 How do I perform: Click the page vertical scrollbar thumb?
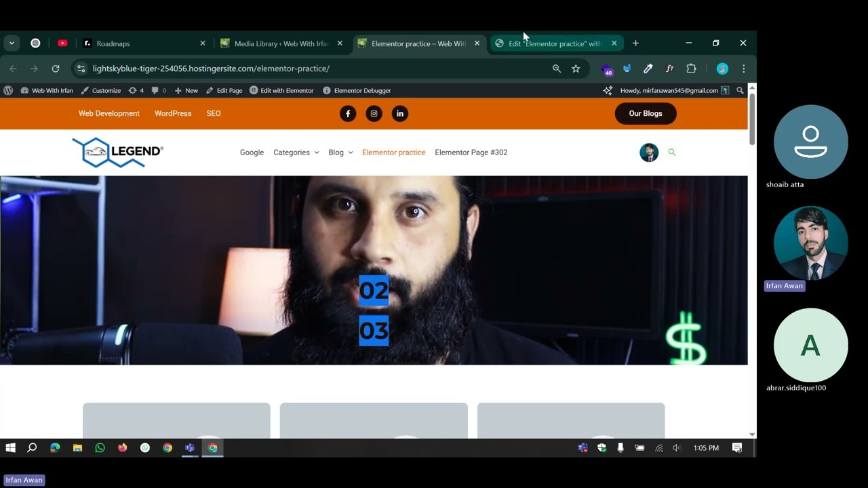(752, 118)
